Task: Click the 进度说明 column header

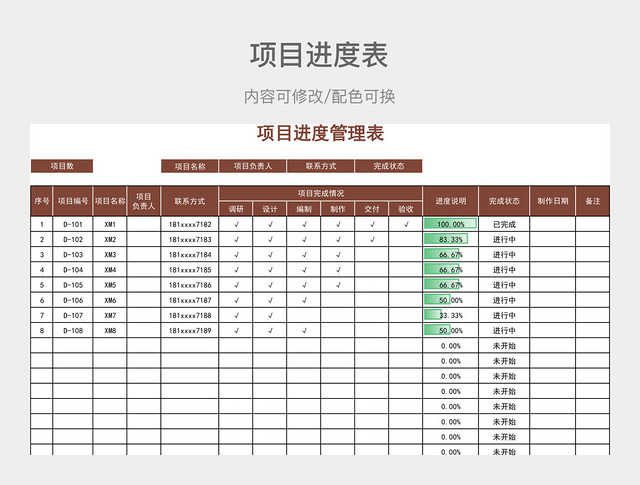Action: [451, 201]
